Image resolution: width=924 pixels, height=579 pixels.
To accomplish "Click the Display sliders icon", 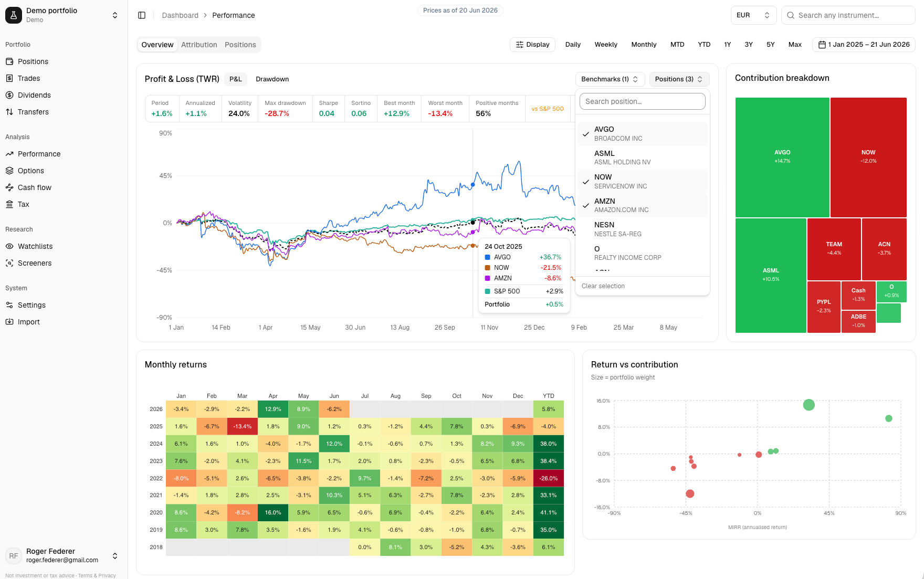I will pos(520,45).
